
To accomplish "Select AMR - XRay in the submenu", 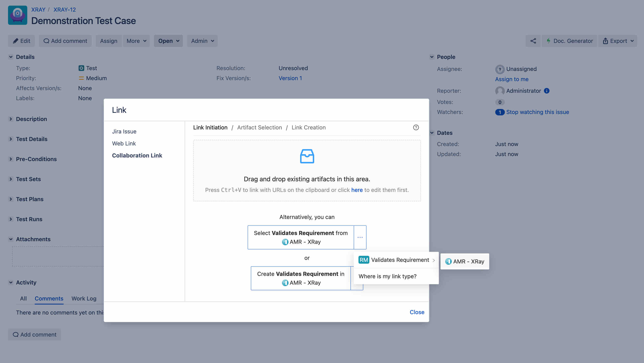I will 465,261.
